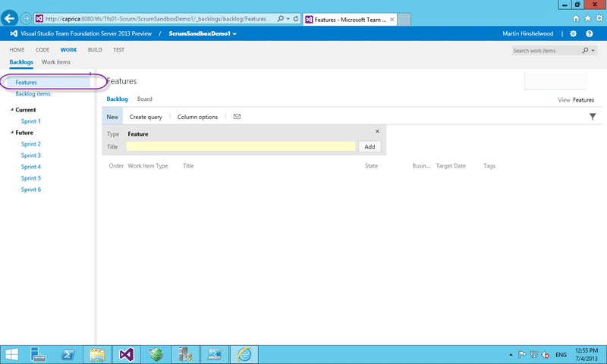Open the browser favorites star icon
Screen dimensions: 607x364
[x=587, y=18]
